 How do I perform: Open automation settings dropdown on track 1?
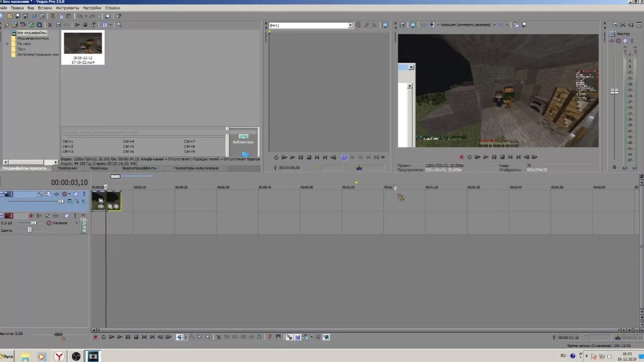click(x=69, y=194)
